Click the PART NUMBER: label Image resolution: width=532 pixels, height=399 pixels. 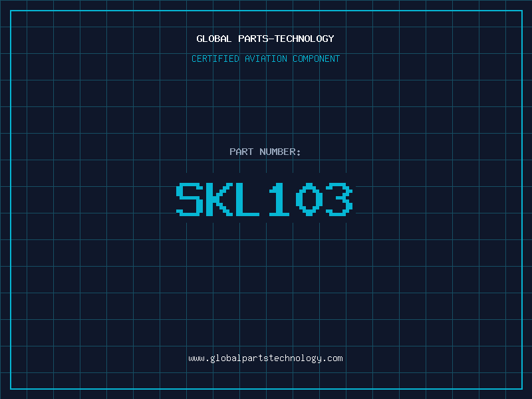tap(265, 152)
